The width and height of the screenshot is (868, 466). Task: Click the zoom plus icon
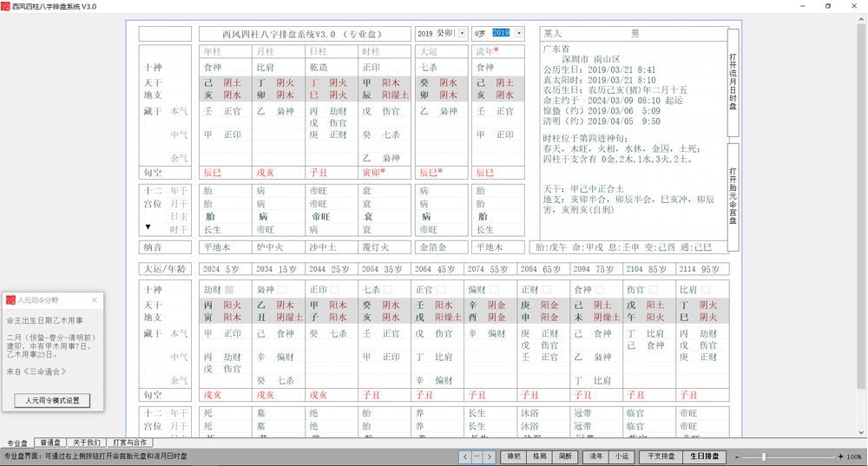click(840, 456)
